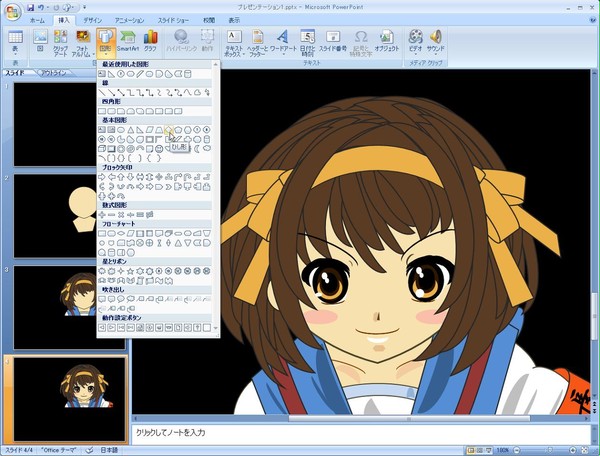The width and height of the screenshot is (600, 456).
Task: Switch to Slide Sorter view in status bar
Action: 479,450
